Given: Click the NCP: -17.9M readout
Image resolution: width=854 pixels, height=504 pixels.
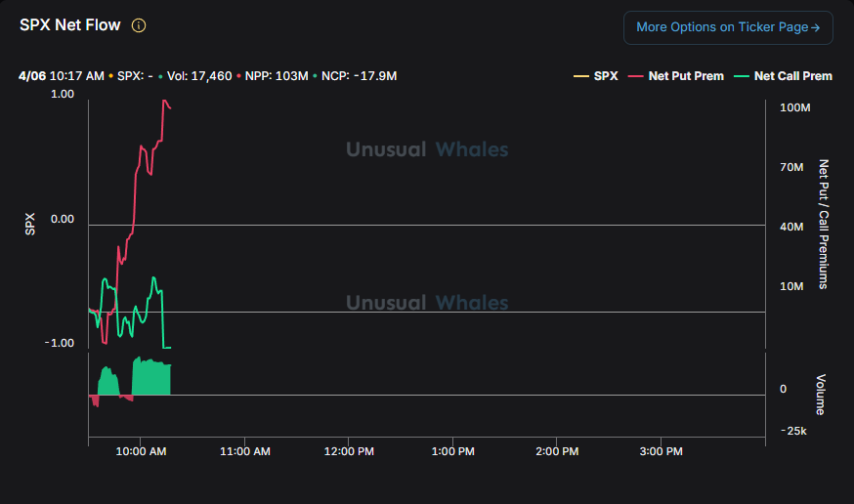Looking at the screenshot, I should 359,76.
